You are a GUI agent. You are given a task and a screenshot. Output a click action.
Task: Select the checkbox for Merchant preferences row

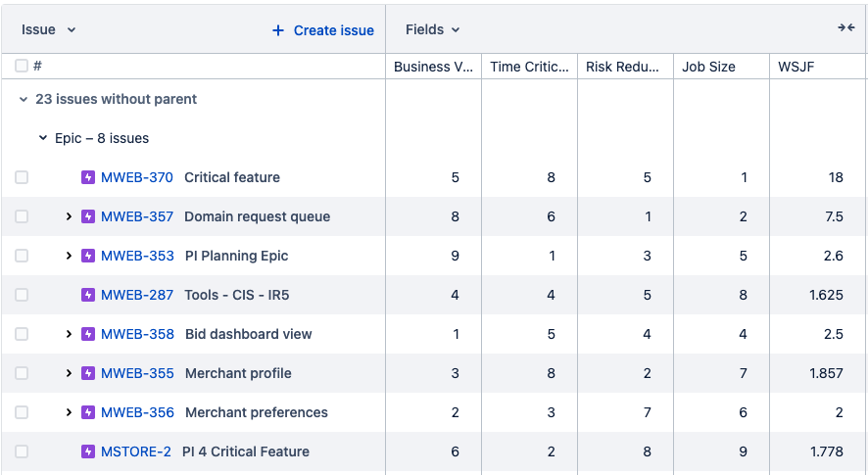point(22,412)
